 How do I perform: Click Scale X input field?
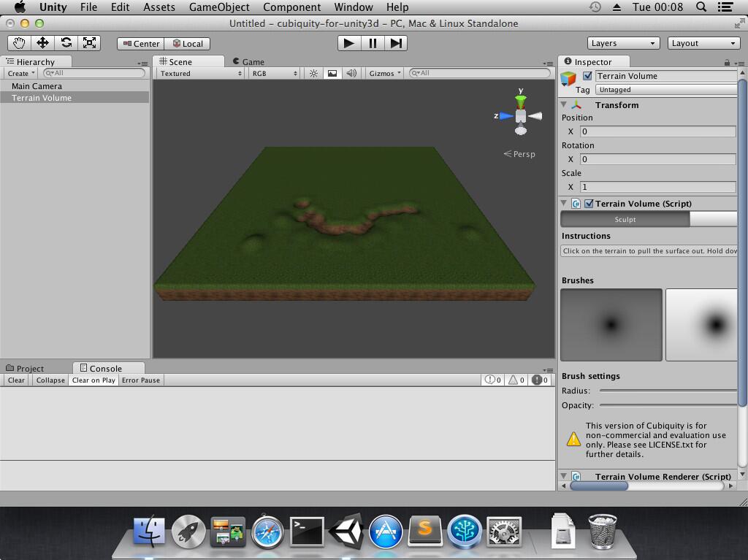[x=658, y=186]
